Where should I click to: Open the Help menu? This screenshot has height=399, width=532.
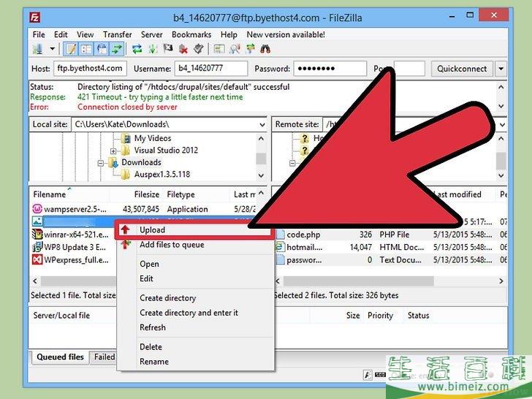[229, 34]
